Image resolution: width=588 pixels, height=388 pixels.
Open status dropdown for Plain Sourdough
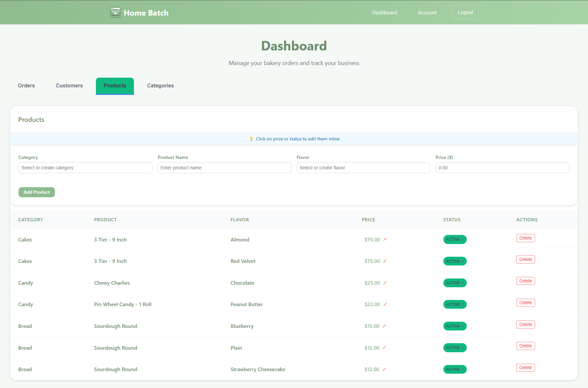455,348
